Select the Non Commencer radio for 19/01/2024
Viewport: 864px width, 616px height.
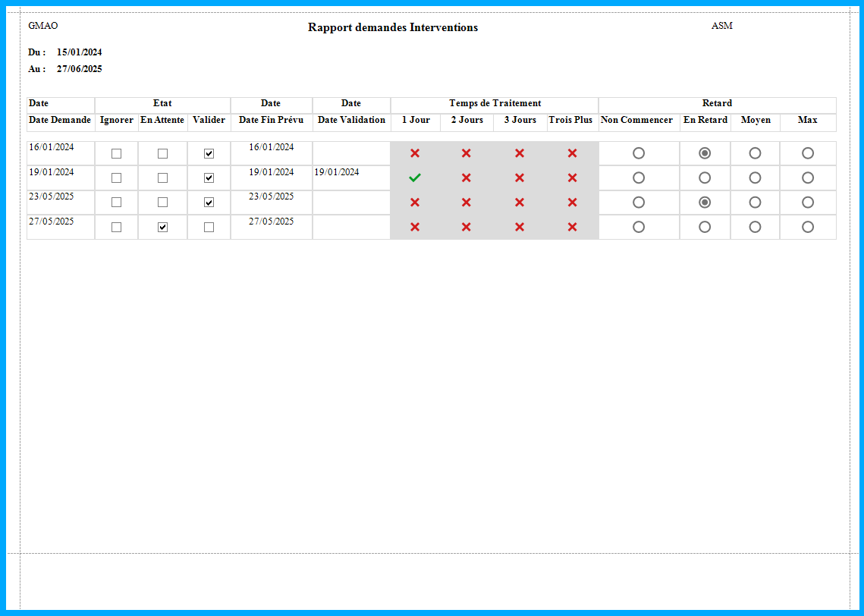pos(639,178)
